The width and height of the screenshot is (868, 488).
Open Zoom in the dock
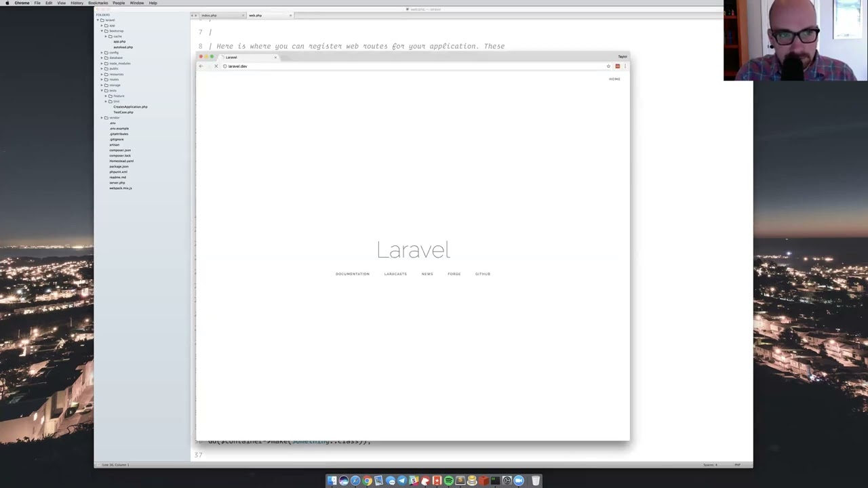(x=519, y=481)
